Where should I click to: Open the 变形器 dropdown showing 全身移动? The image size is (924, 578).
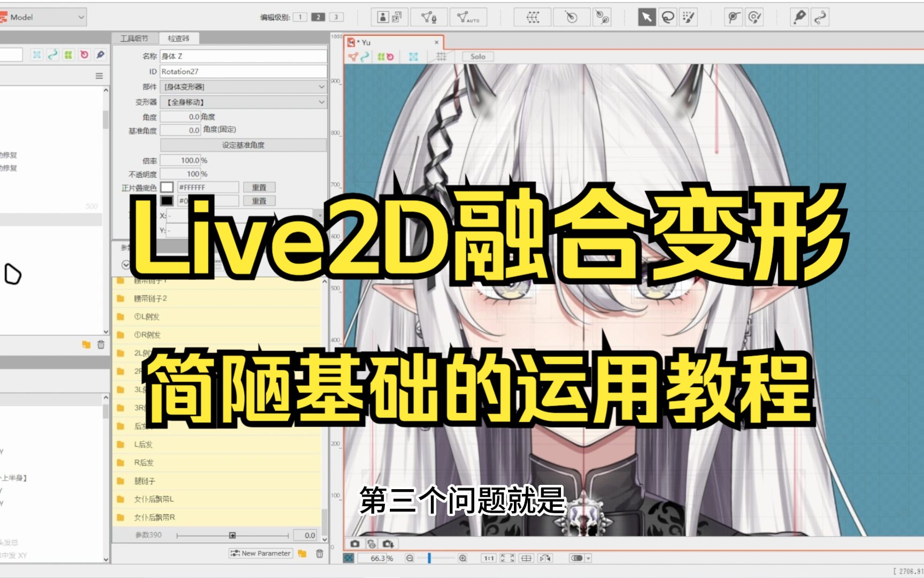pyautogui.click(x=243, y=102)
